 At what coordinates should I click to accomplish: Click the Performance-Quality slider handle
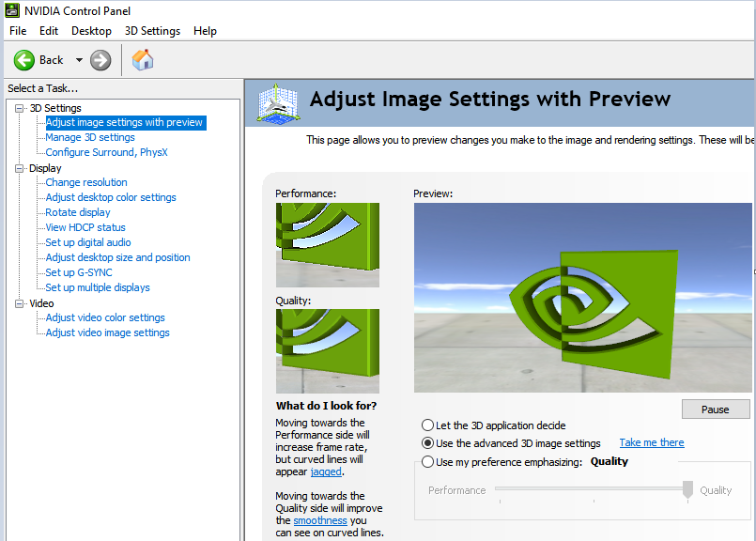coord(688,489)
